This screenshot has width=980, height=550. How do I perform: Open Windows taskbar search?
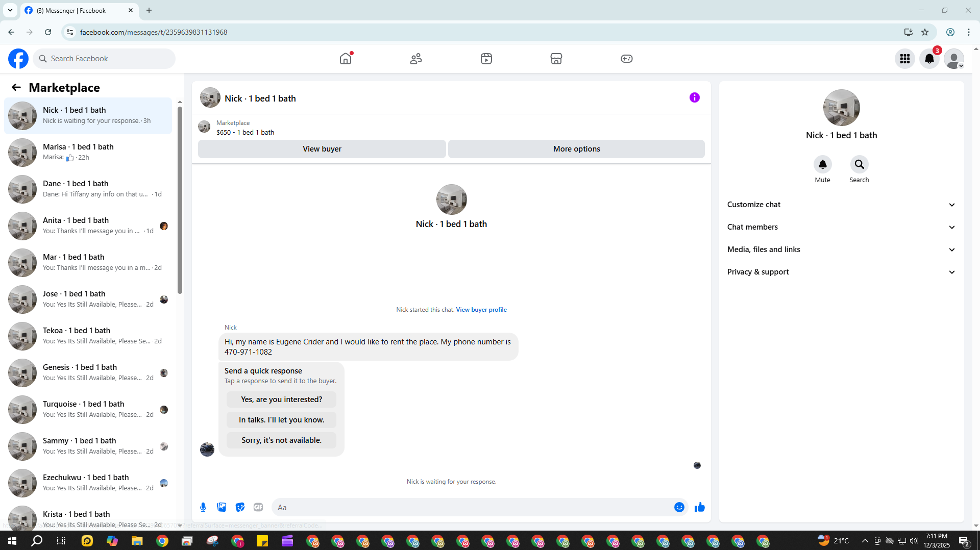(x=37, y=541)
